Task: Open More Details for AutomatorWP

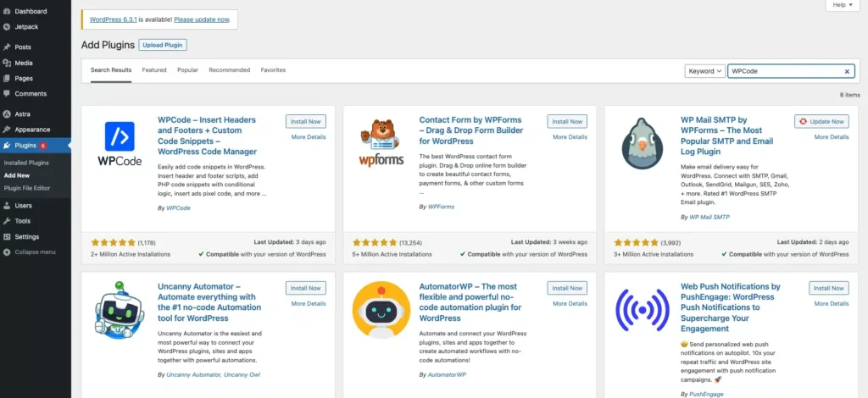Action: coord(570,303)
